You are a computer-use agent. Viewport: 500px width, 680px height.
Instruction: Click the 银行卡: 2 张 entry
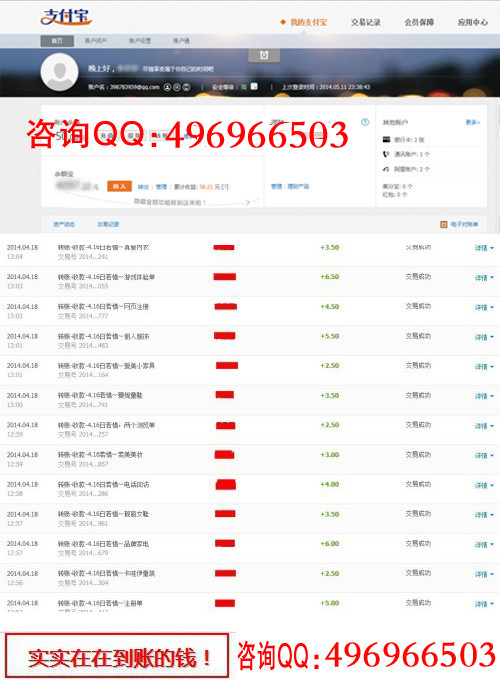tap(409, 140)
